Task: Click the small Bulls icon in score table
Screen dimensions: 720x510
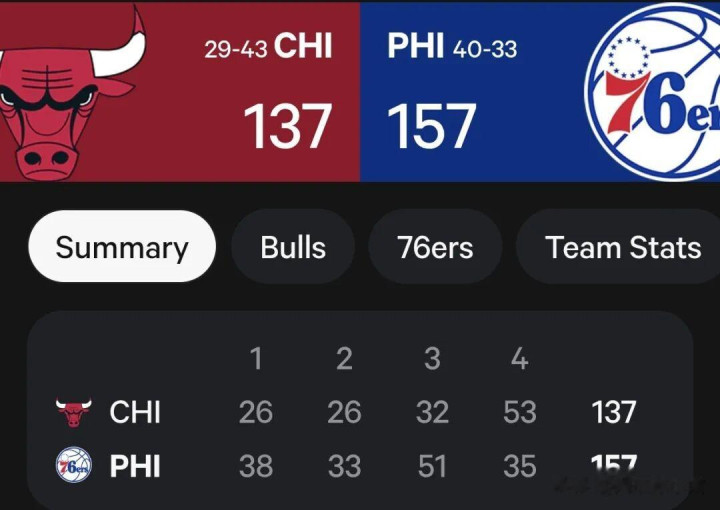Action: pos(73,411)
